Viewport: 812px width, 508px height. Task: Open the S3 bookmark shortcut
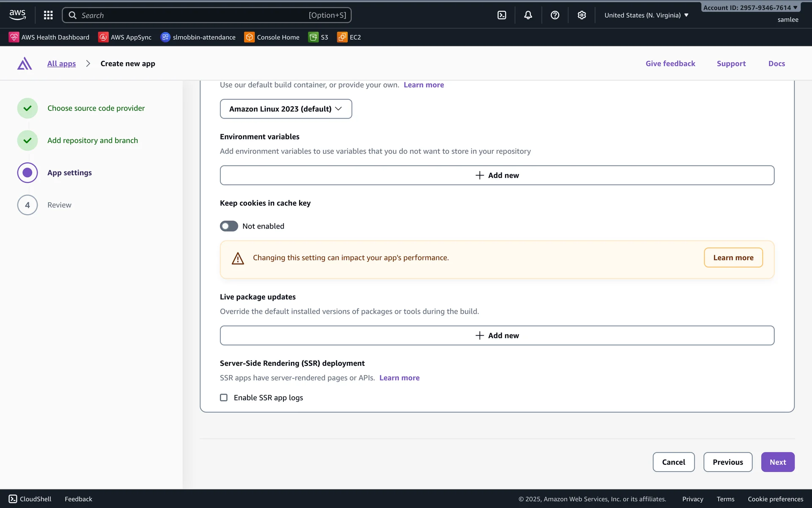318,37
